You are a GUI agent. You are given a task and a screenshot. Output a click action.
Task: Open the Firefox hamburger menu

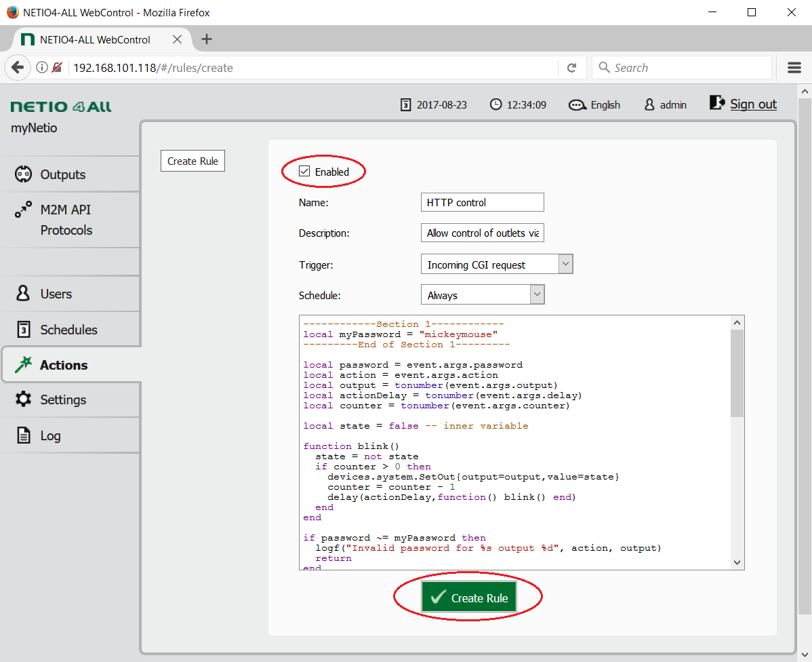[794, 68]
